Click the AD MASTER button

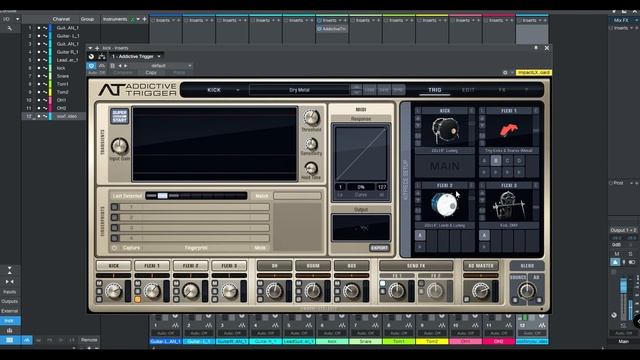pos(480,266)
